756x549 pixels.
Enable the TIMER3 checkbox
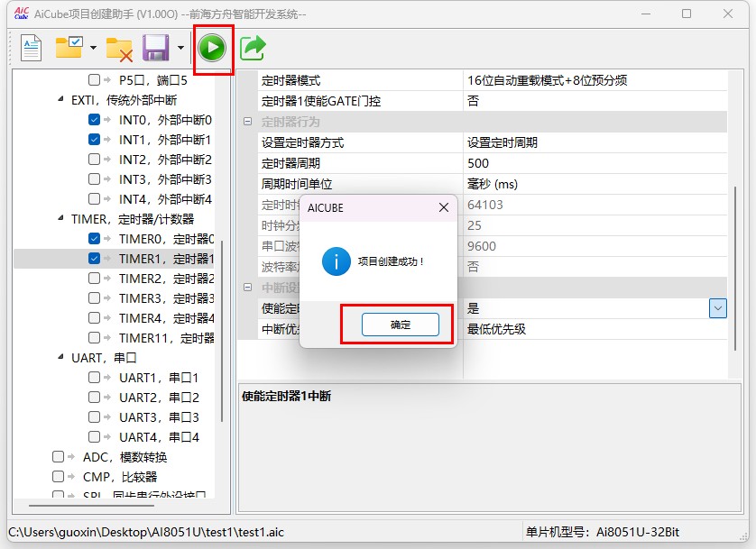click(x=94, y=298)
